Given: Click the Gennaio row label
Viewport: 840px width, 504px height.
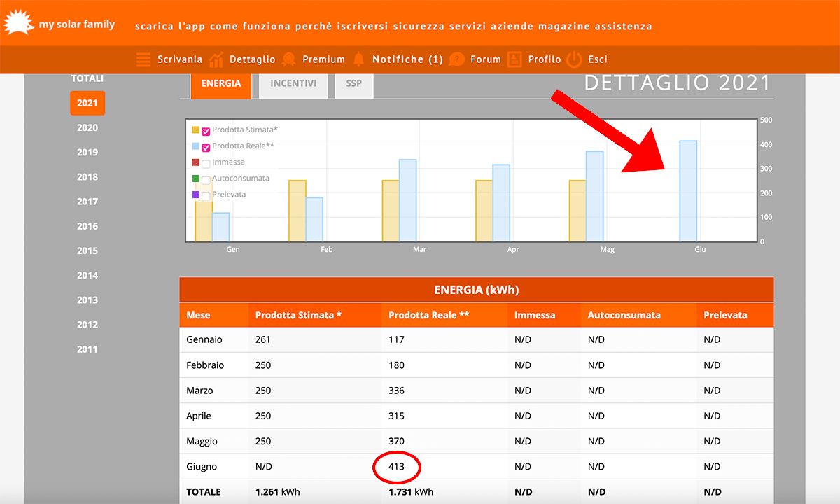Looking at the screenshot, I should [204, 339].
